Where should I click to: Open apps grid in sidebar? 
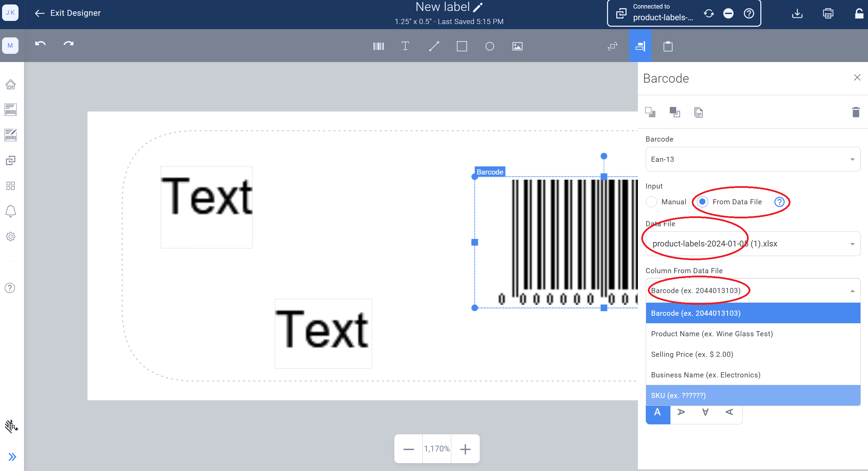[11, 186]
